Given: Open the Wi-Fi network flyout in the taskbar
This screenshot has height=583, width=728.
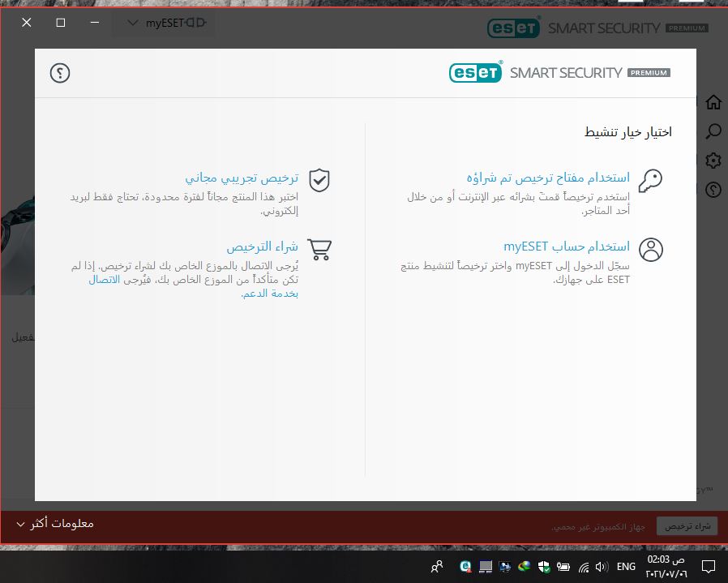Looking at the screenshot, I should click(x=584, y=567).
